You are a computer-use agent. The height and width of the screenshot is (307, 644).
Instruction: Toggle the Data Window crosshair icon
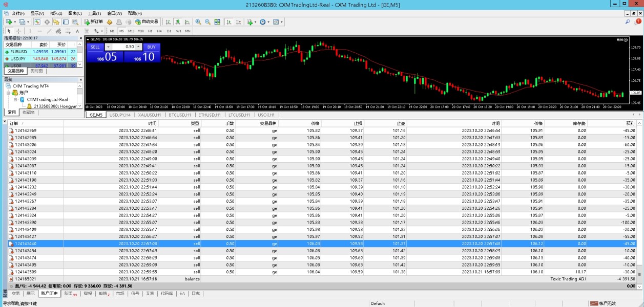(x=47, y=22)
